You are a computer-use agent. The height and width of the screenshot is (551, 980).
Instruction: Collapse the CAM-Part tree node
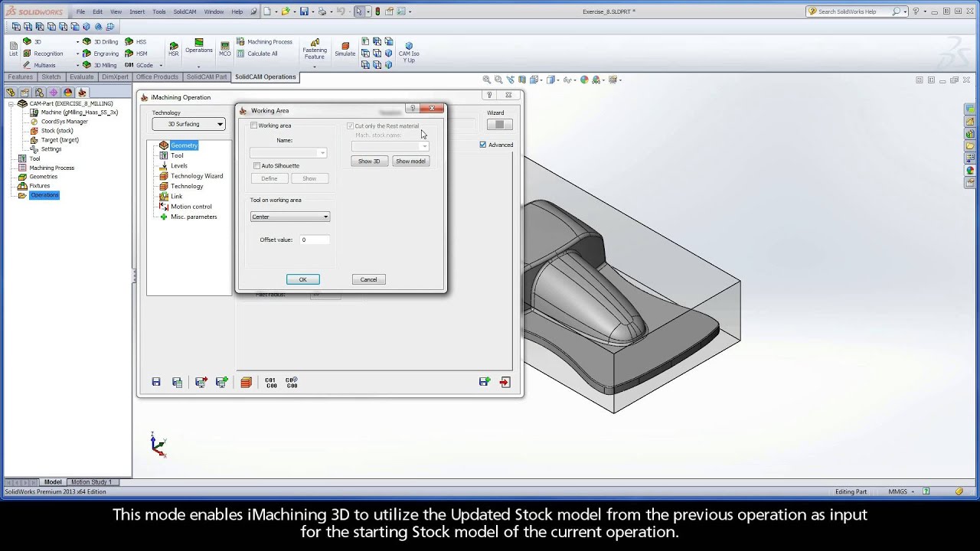tap(11, 103)
